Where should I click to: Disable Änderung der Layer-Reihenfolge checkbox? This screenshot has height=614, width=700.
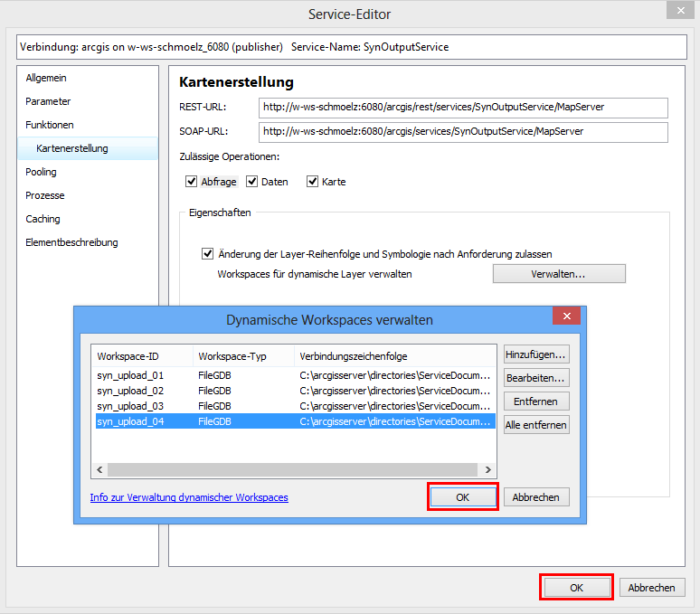tap(208, 254)
